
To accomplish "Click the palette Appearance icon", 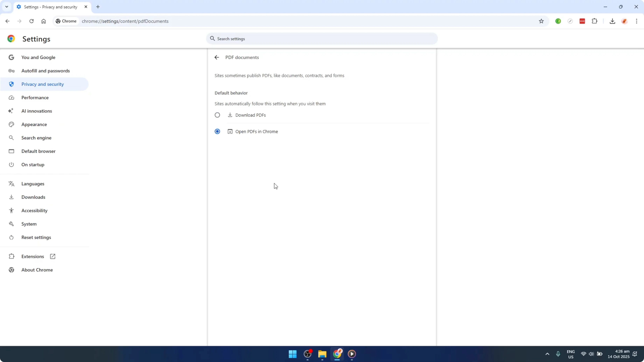I will (11, 124).
